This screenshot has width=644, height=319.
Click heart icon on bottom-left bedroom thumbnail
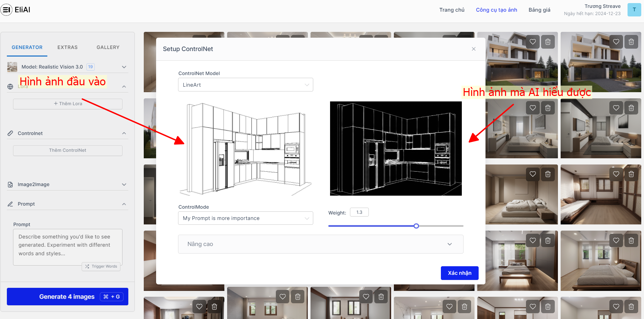(x=199, y=306)
